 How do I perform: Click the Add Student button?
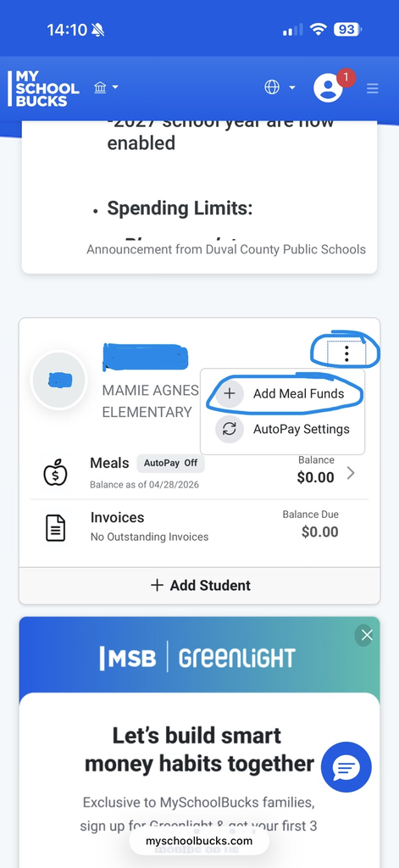pos(200,585)
